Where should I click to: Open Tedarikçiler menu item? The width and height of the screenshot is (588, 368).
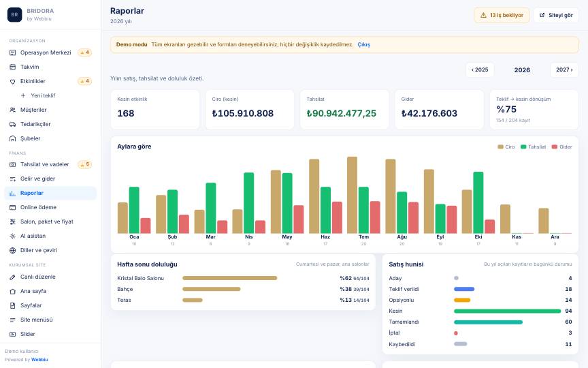[x=50, y=124]
